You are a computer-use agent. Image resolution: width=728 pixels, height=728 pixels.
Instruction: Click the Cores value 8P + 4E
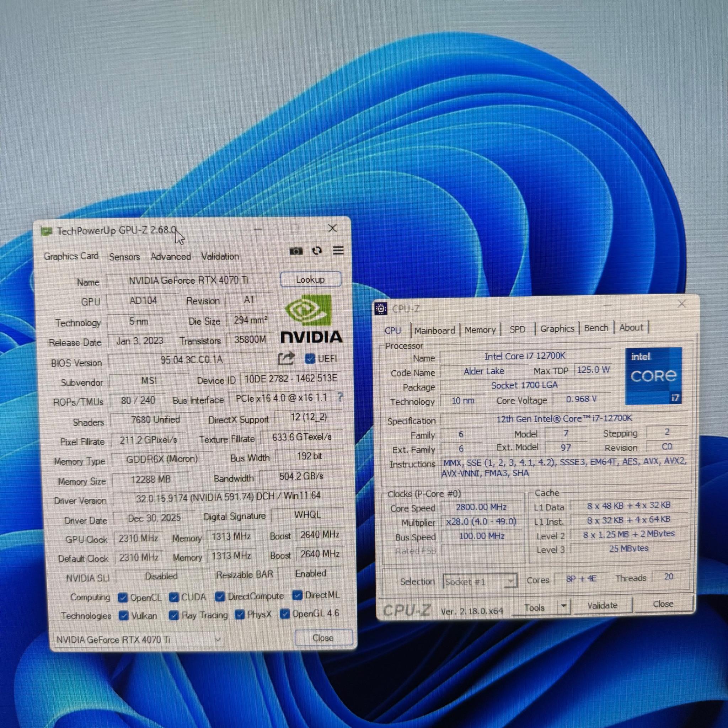[x=582, y=578]
